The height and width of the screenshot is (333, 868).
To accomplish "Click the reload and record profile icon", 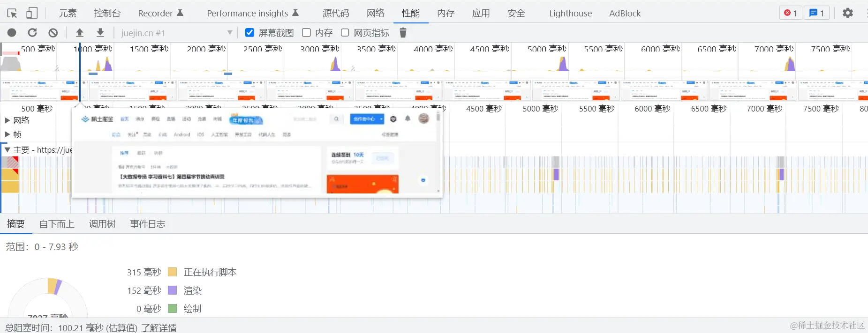I will [32, 33].
